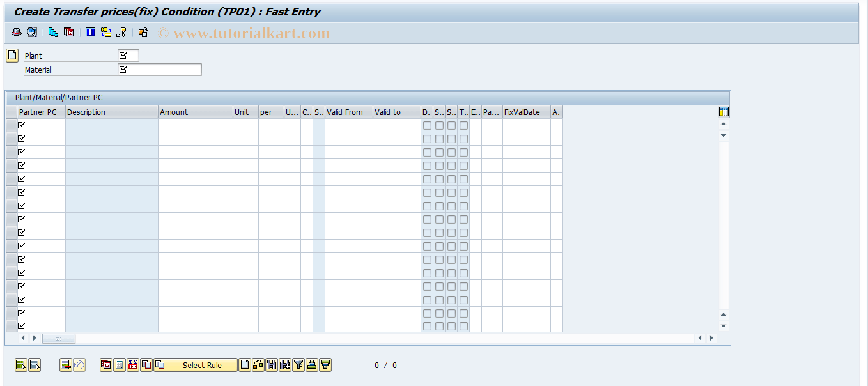Open the scales icon with currency symbol

click(x=133, y=365)
